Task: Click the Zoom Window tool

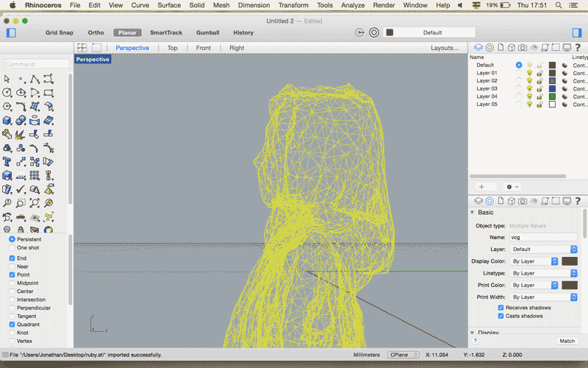Action: 21,203
